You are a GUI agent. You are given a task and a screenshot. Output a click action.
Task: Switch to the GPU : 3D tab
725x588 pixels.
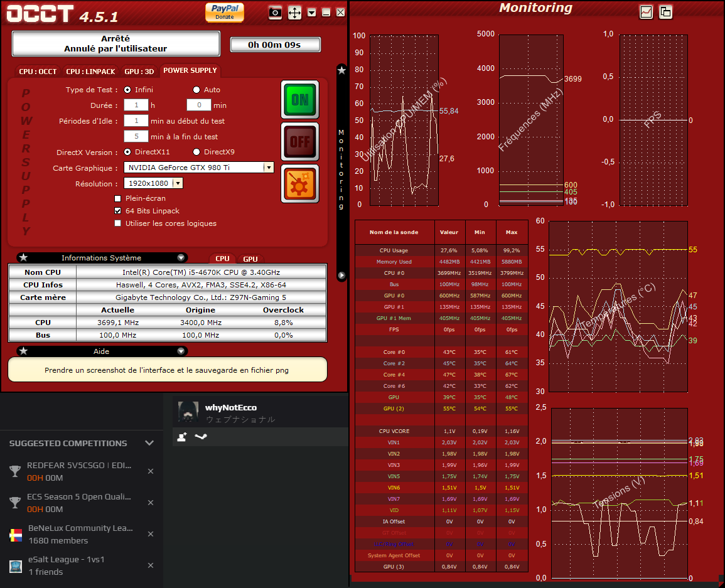pos(139,72)
